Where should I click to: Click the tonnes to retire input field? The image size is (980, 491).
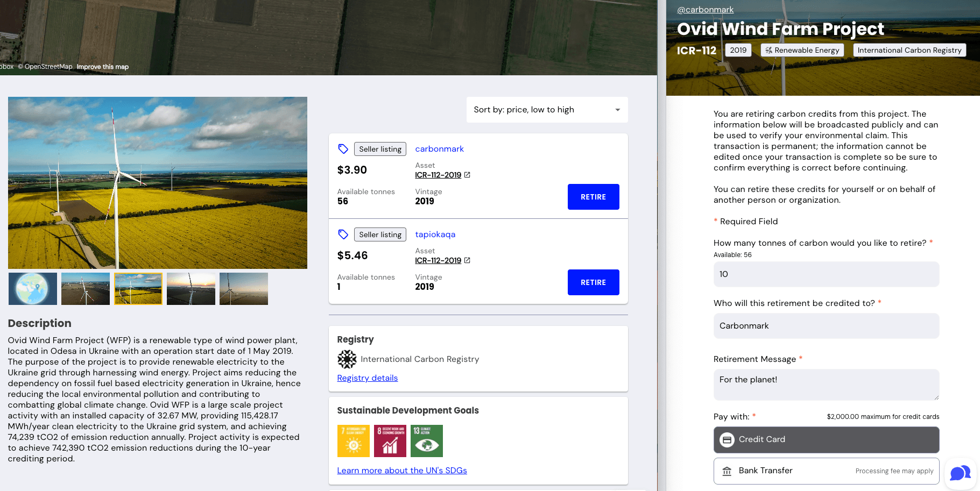826,274
